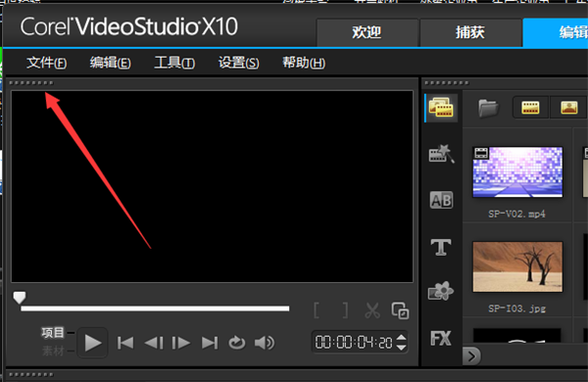Enlarge the preview window
Screen dimensions: 588x382
(400, 310)
